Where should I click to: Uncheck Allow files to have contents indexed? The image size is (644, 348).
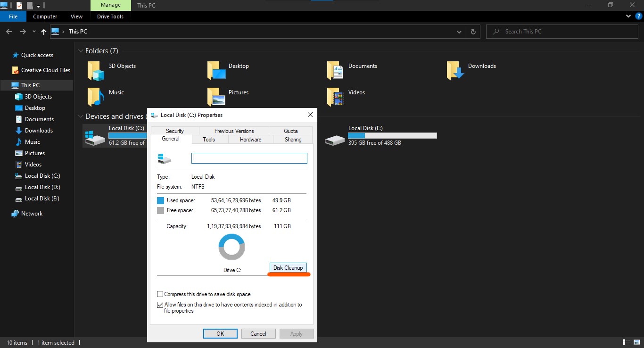coord(160,305)
